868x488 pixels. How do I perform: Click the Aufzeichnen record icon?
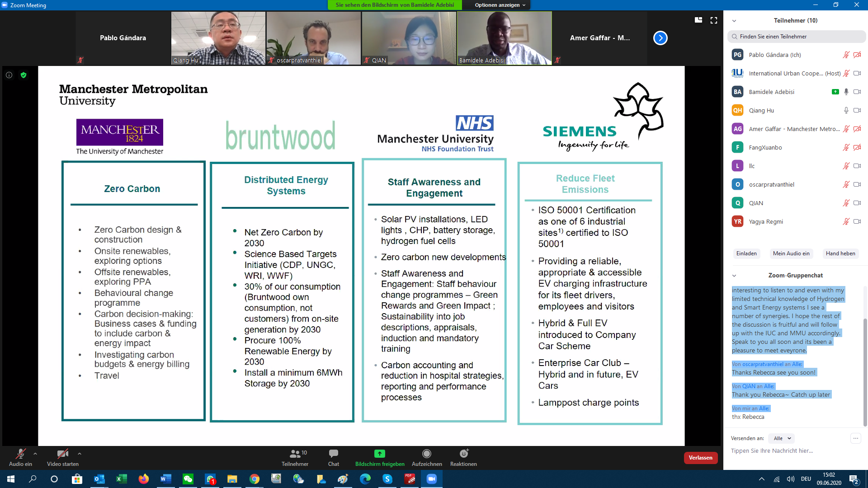[426, 454]
